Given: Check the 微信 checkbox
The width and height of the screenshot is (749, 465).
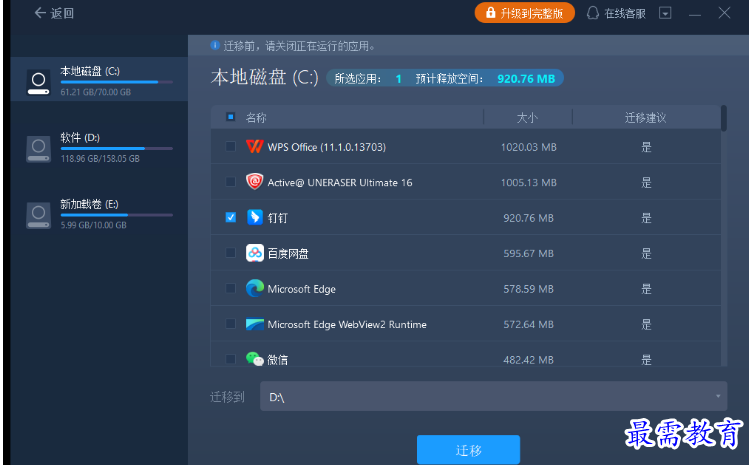Looking at the screenshot, I should point(231,358).
